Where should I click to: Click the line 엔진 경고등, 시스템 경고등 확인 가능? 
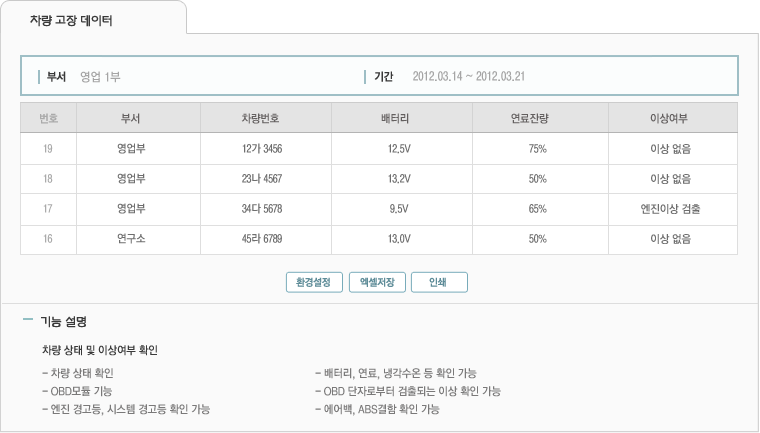pyautogui.click(x=126, y=409)
